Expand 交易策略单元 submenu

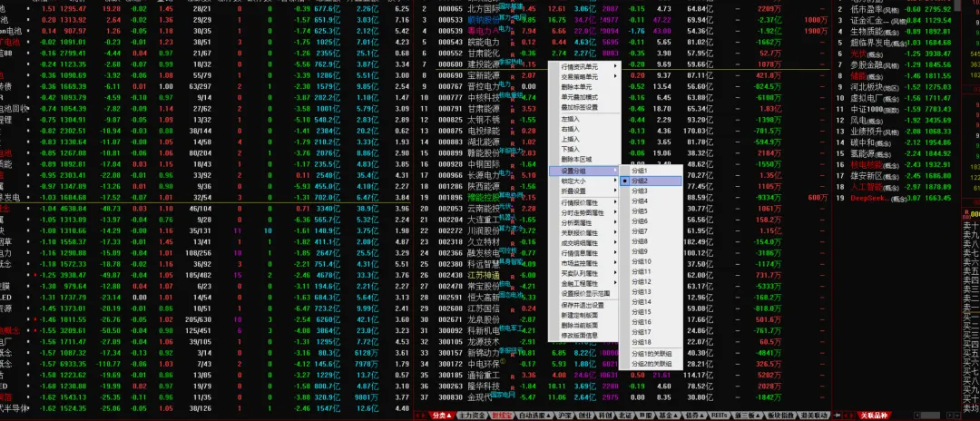point(584,76)
